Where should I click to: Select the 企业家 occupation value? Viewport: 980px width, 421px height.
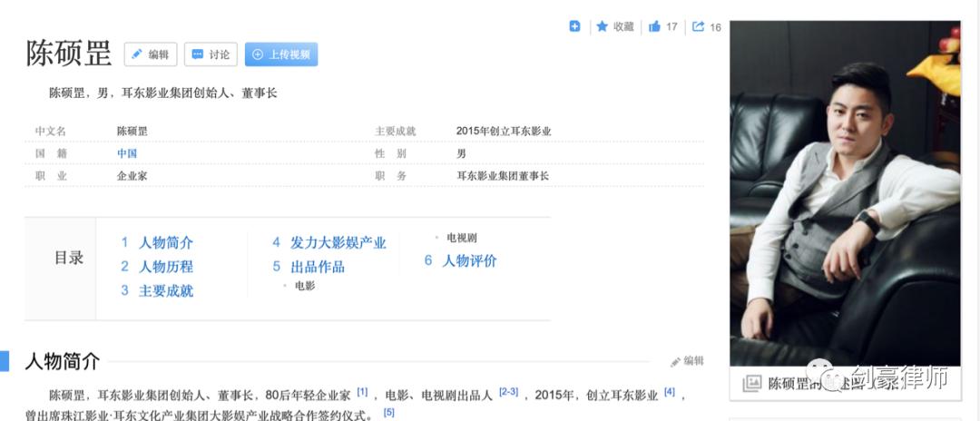coord(132,176)
